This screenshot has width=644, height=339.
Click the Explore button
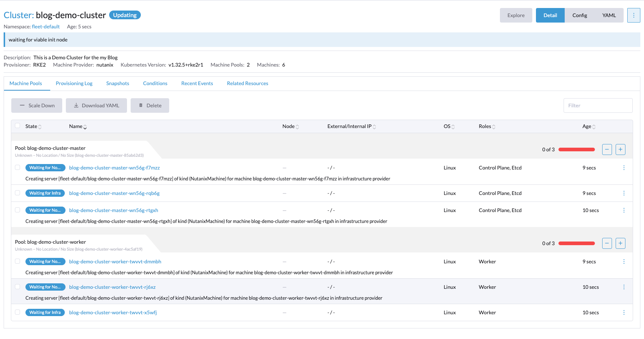tap(516, 15)
